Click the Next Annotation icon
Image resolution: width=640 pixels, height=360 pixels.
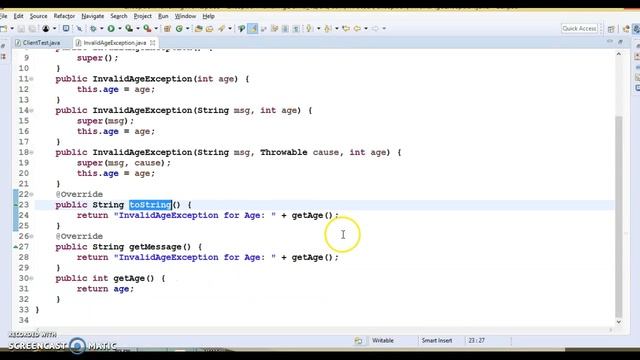click(x=309, y=29)
